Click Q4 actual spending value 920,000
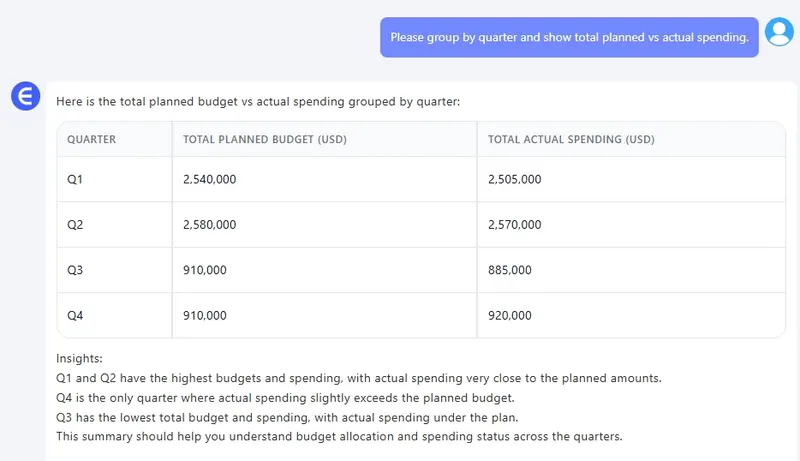Viewport: 800px width, 461px height. 510,316
